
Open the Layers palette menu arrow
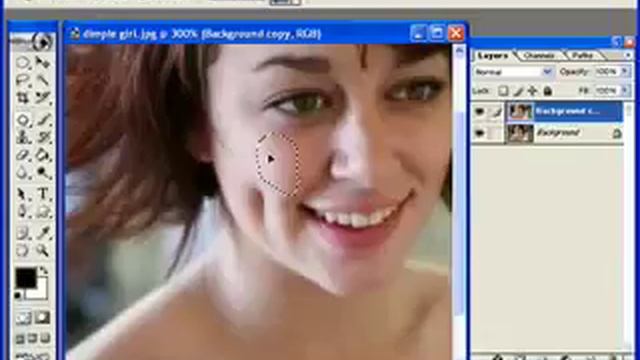[x=628, y=55]
